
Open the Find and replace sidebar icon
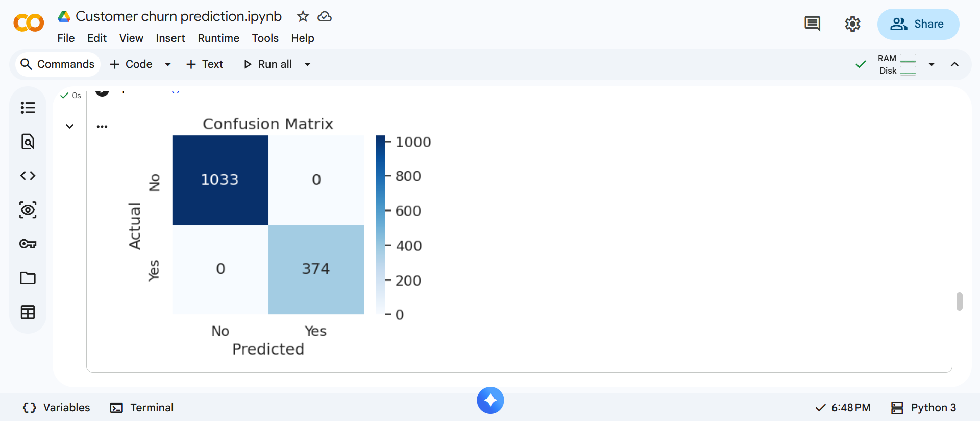point(28,142)
